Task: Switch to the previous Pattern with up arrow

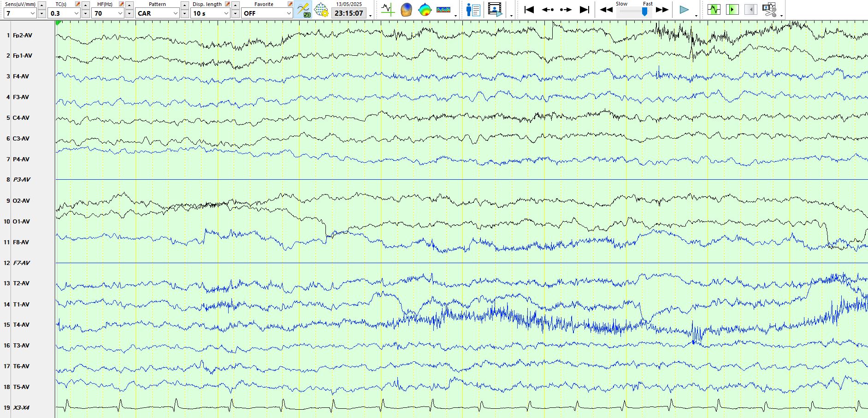Action: (x=184, y=5)
